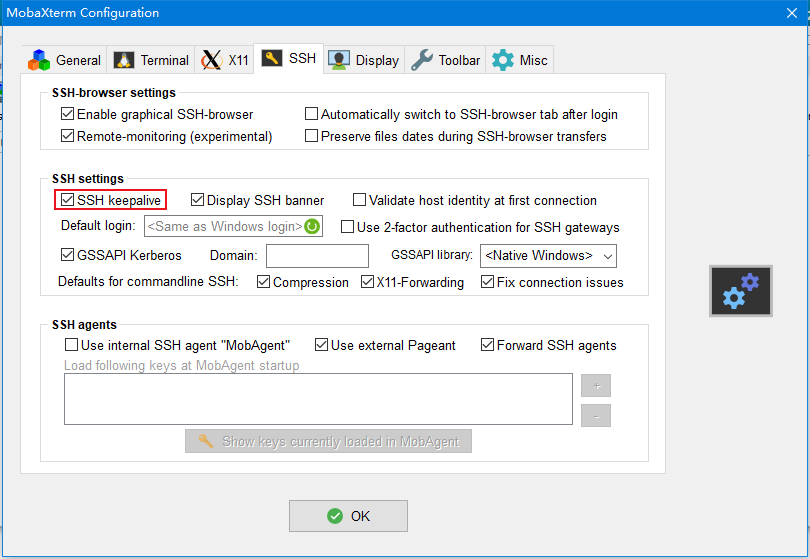
Task: Toggle Forward SSH agents checkbox
Action: coord(487,345)
